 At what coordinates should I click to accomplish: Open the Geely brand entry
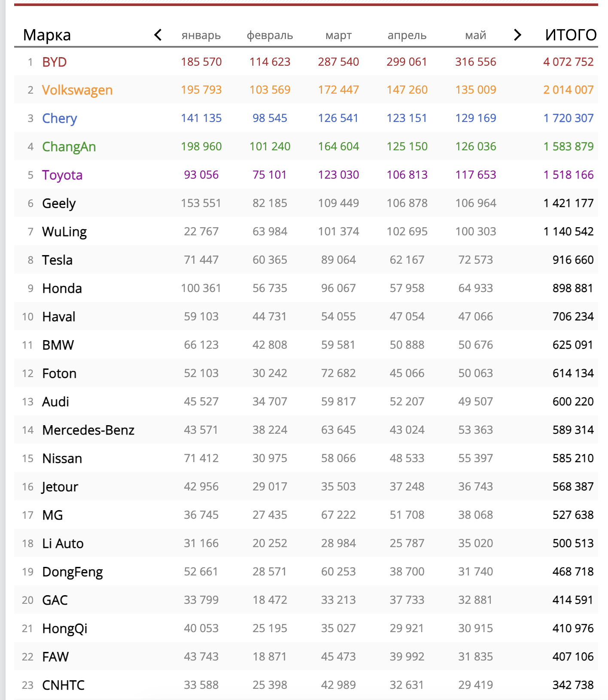click(59, 203)
